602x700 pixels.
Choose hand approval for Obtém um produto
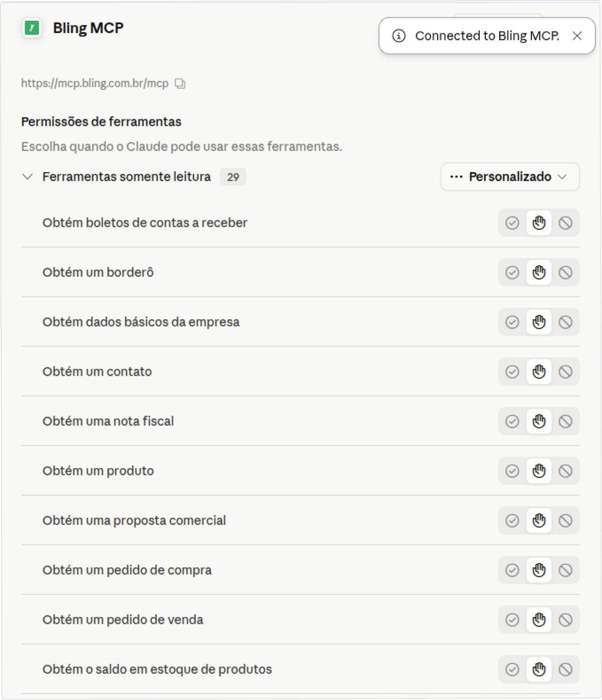coord(539,471)
